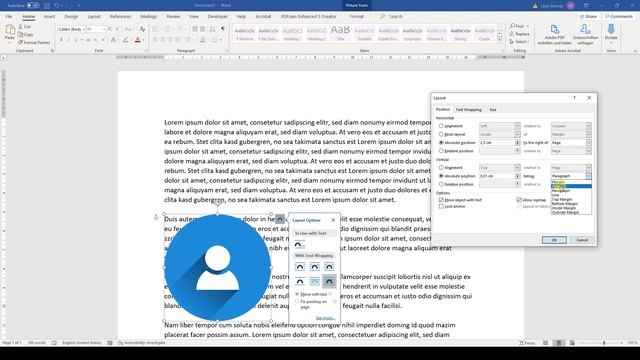Click the zoom slider in status bar
Screen dimensions: 640x360
pos(603,343)
